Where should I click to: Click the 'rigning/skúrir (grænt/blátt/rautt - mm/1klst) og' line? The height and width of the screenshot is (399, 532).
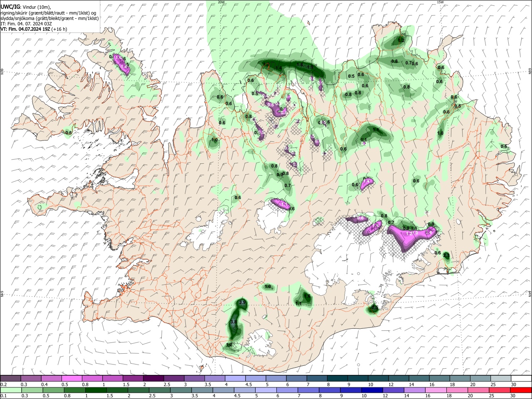click(x=48, y=13)
